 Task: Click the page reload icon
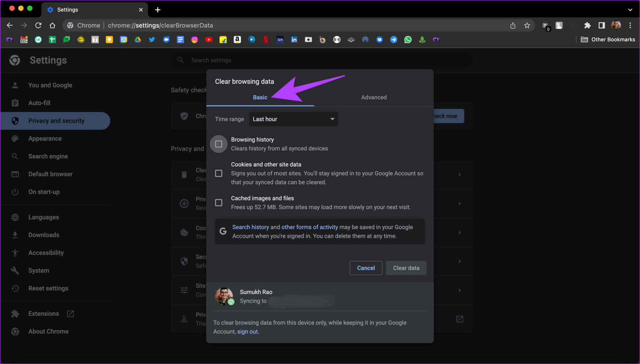(38, 25)
